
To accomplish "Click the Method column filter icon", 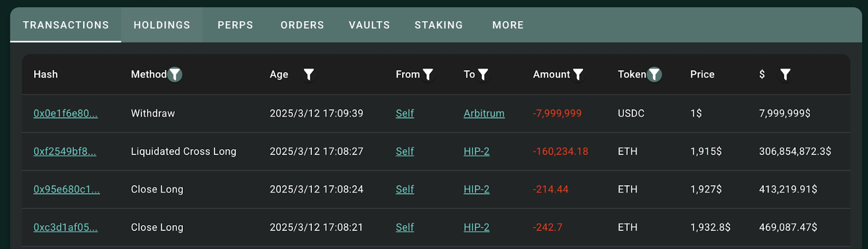I will pos(175,74).
